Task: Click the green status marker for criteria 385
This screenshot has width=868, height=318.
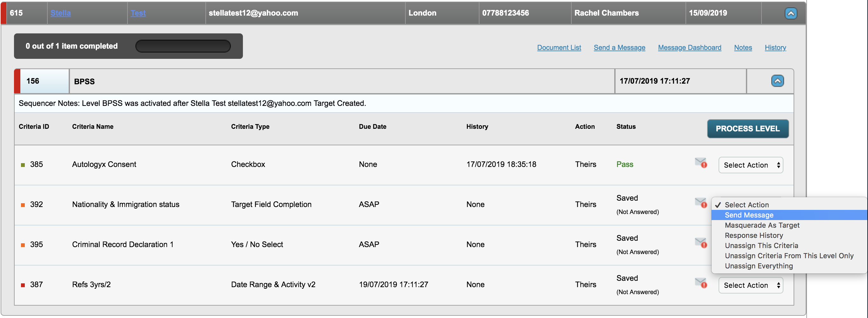Action: 23,165
